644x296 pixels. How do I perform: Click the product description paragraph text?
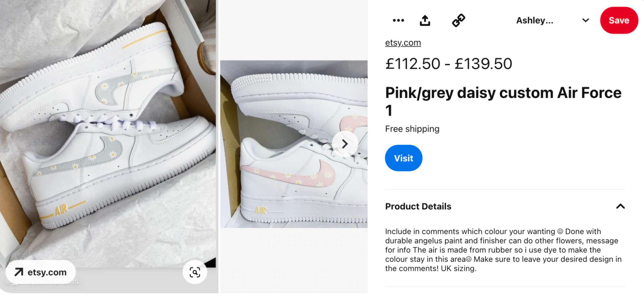click(x=503, y=250)
